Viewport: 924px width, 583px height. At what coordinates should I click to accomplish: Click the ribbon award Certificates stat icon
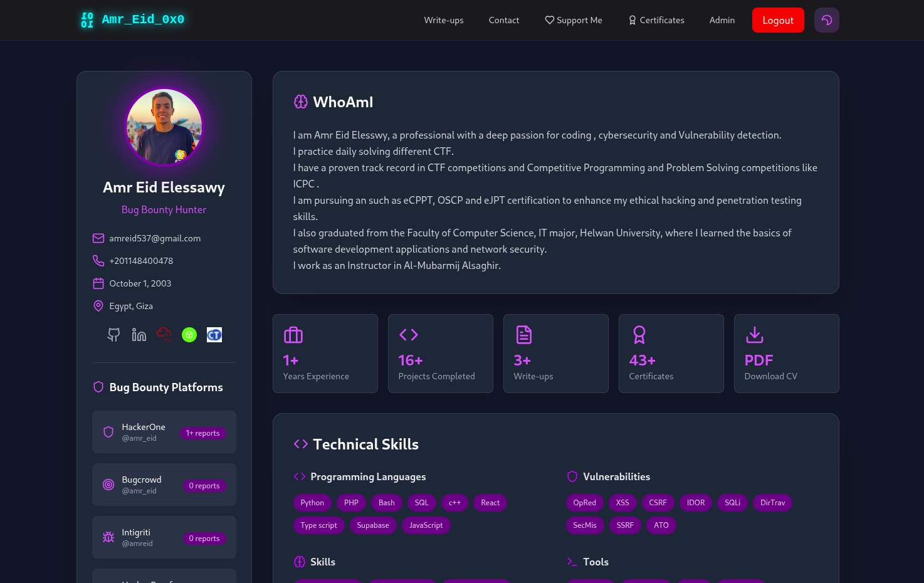pyautogui.click(x=639, y=335)
